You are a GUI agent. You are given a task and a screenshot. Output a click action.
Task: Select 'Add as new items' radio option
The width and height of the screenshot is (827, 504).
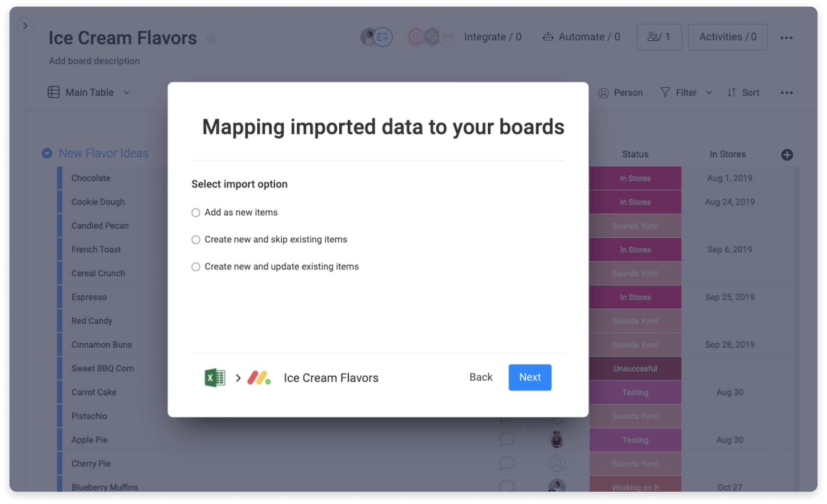point(196,213)
